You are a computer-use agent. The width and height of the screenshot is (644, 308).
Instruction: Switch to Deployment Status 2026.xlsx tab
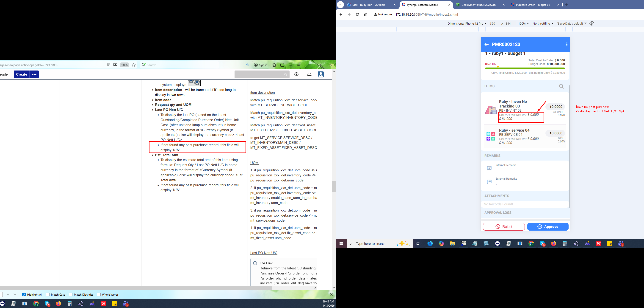(478, 5)
